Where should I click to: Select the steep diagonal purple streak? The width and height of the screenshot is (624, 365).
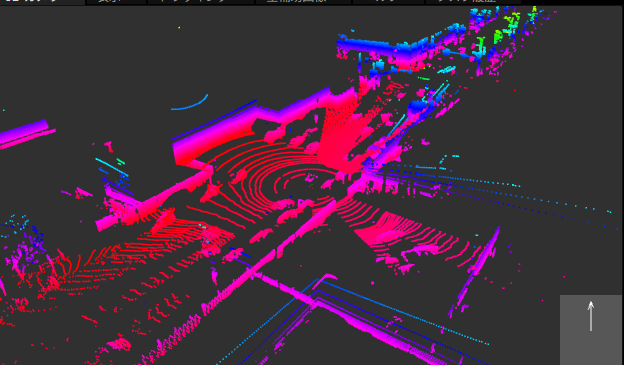[x=474, y=271]
